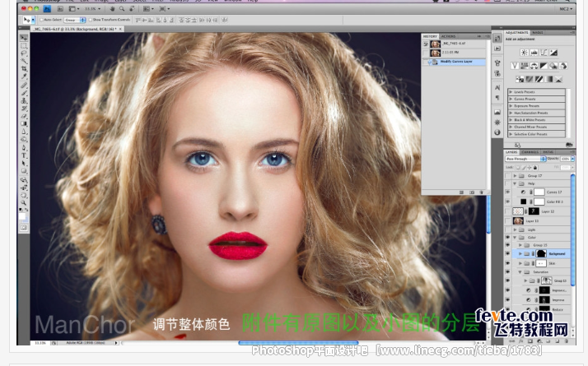This screenshot has width=588, height=366.
Task: Add a Photo Filter adjustment
Action: (553, 66)
